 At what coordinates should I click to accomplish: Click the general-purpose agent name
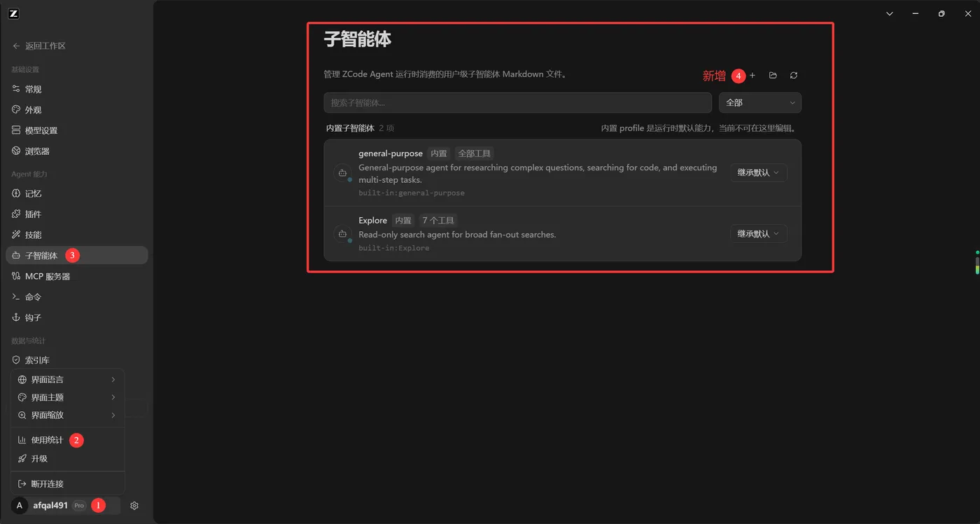(391, 153)
